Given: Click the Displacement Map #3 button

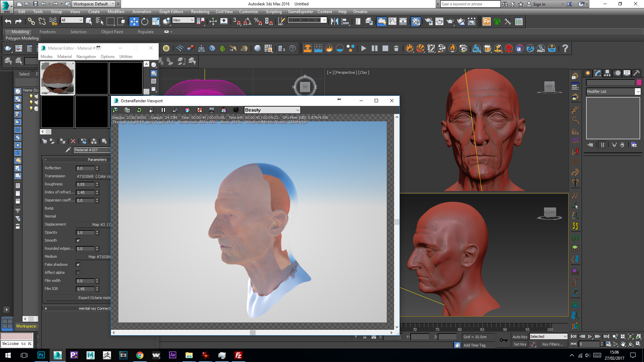Looking at the screenshot, I should [94, 225].
